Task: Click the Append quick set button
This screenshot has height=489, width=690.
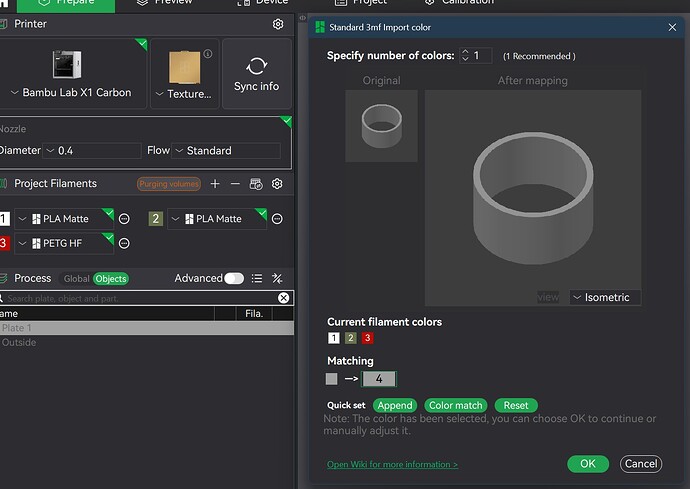Action: tap(395, 405)
